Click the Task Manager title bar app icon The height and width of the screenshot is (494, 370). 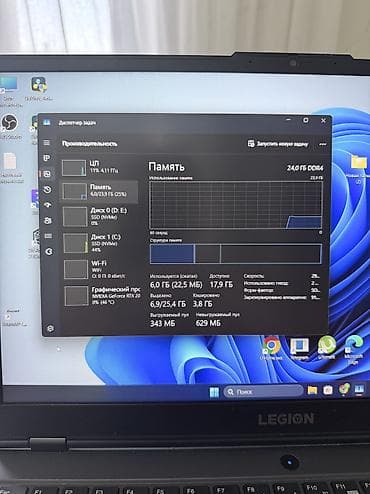point(47,122)
